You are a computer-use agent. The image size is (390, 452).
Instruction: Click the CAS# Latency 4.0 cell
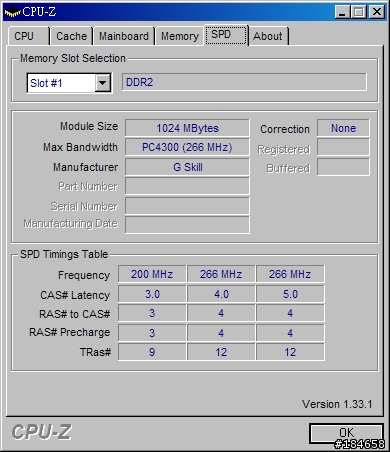coord(221,294)
